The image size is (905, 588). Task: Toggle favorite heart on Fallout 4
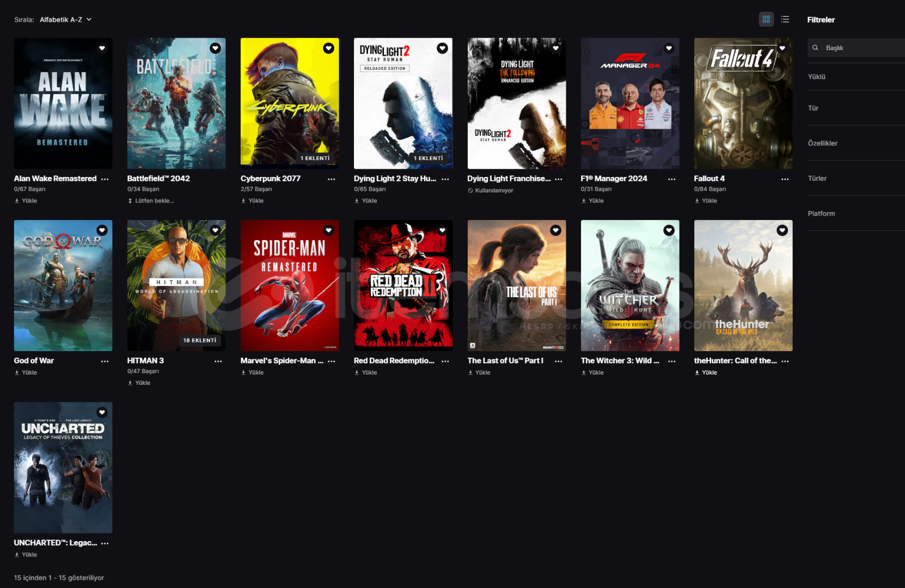click(782, 48)
